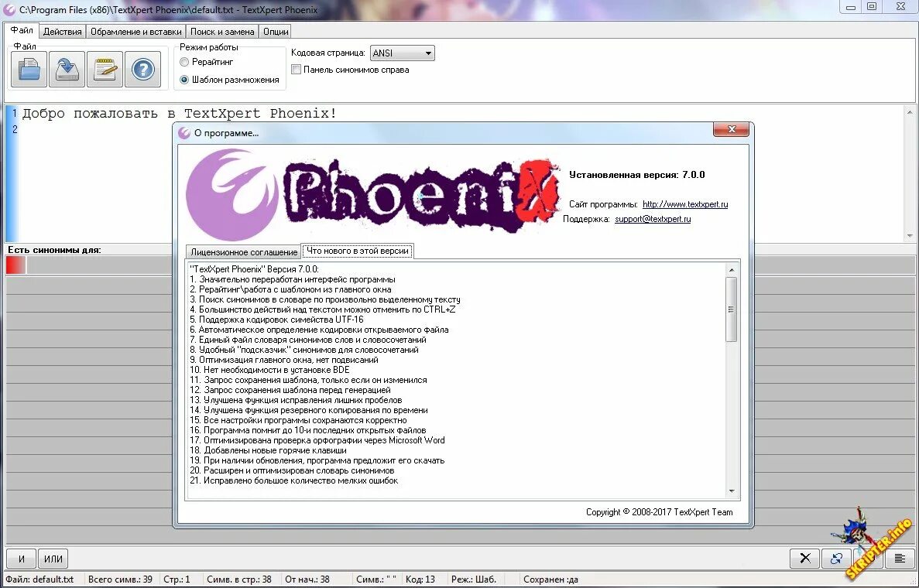
Task: Click line 17 проверка орфографии через Microsoft Word
Action: [x=317, y=439]
